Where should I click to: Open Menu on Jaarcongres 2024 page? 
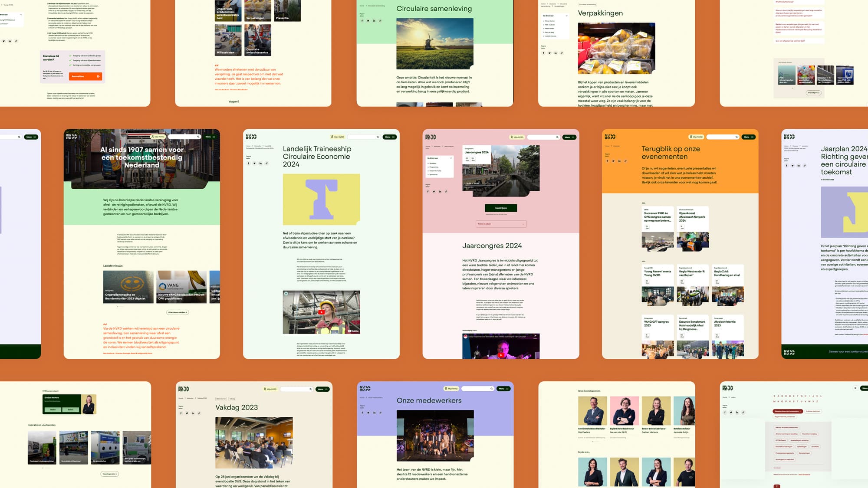569,137
